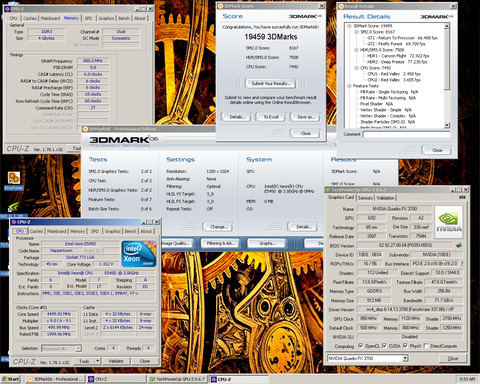
Task: Click Submit Your Results button
Action: 270,83
